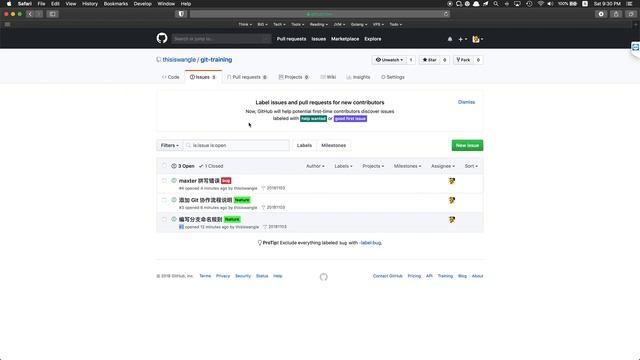Viewport: 640px width, 360px height.
Task: Reload the page from the address bar
Action: 446,14
